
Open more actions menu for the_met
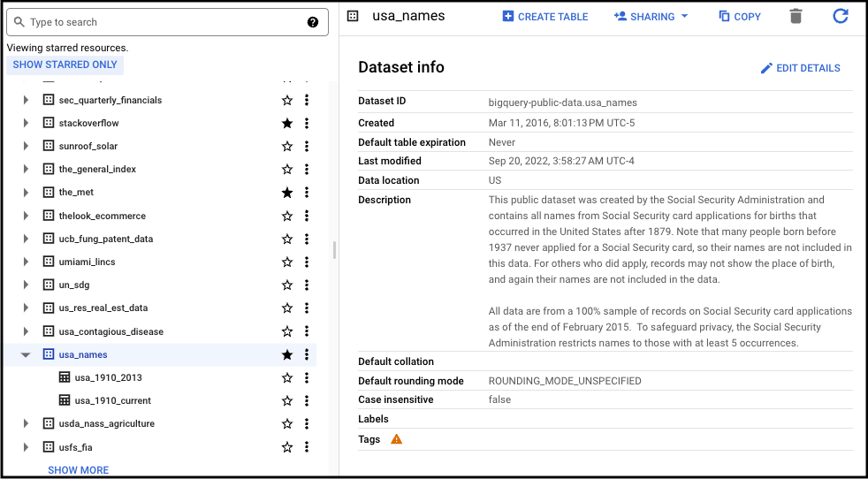[x=307, y=192]
